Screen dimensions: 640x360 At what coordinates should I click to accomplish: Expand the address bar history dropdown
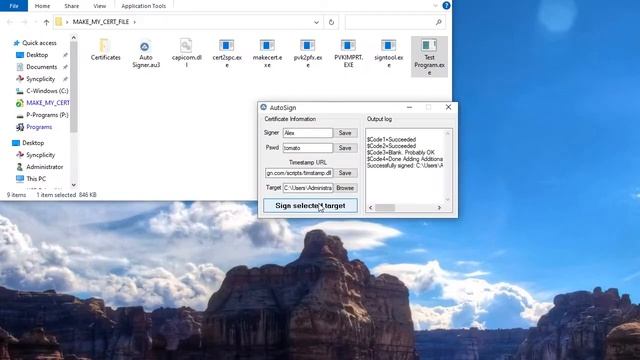point(316,22)
